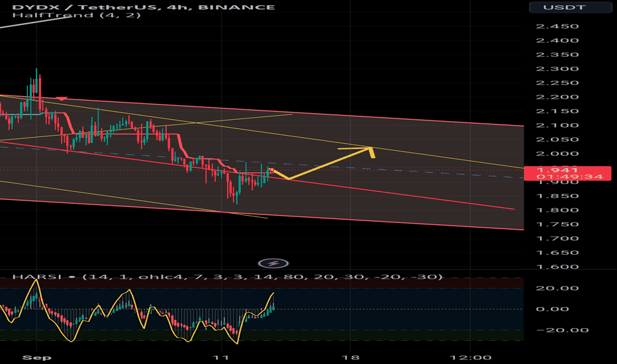The height and width of the screenshot is (364, 617).
Task: Click the 2.050 price scale label
Action: click(557, 140)
